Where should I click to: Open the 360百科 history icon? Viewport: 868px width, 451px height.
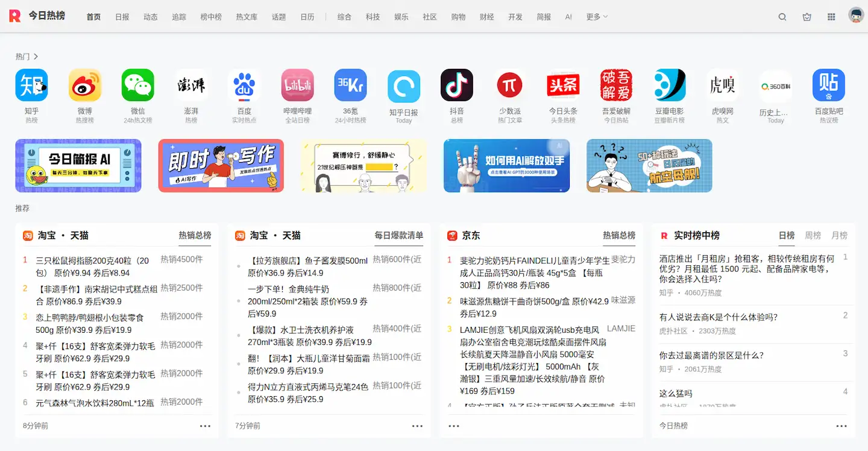tap(776, 85)
